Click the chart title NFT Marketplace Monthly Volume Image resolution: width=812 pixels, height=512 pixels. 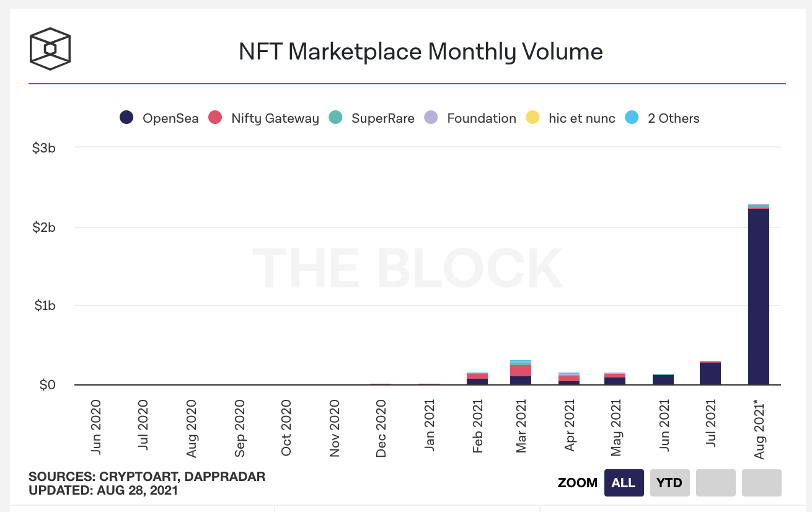click(421, 51)
